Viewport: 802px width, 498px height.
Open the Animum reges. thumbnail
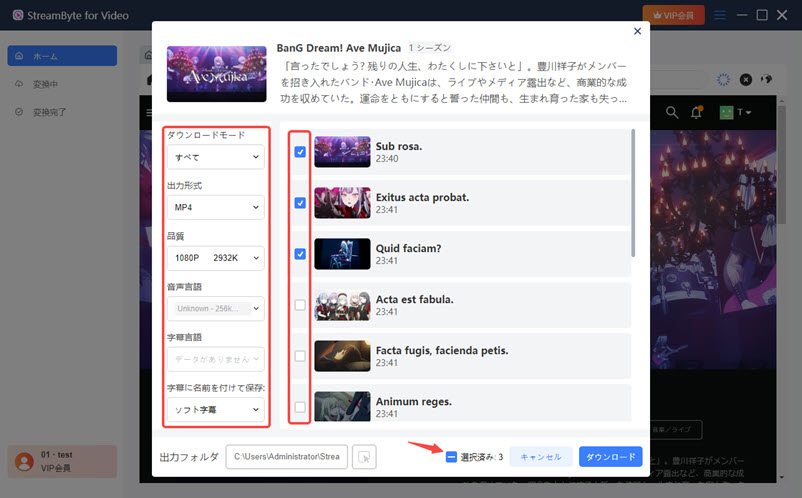click(x=342, y=406)
